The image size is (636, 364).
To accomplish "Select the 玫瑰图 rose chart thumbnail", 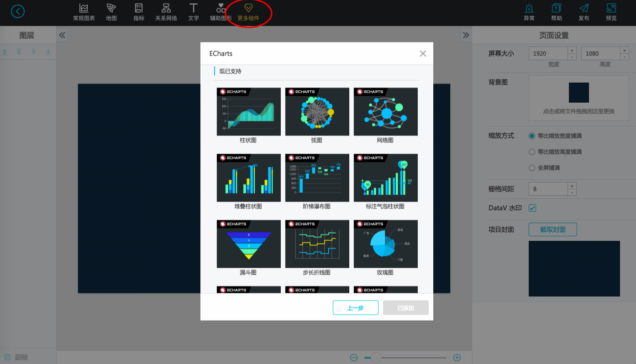I will click(385, 244).
